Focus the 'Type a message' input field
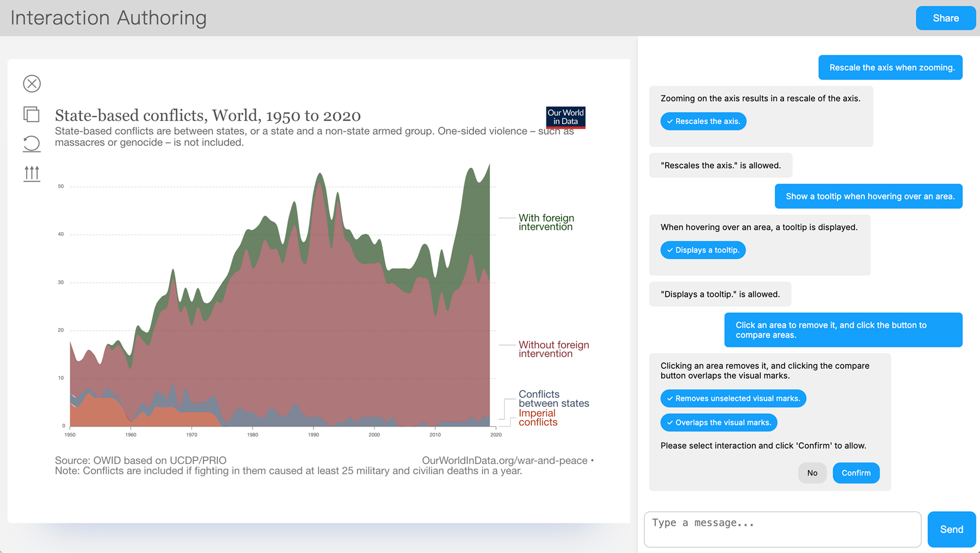Image resolution: width=980 pixels, height=553 pixels. point(782,529)
